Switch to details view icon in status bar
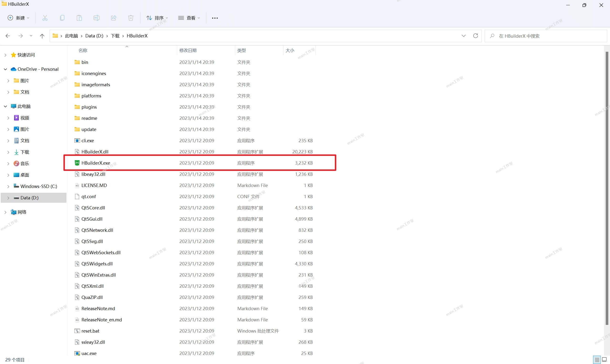Image resolution: width=610 pixels, height=364 pixels. coord(597,360)
